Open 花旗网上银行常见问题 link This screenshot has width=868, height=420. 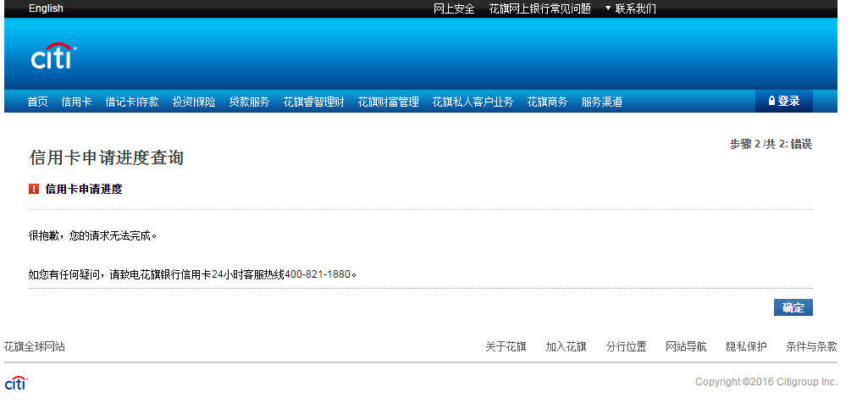[x=539, y=8]
